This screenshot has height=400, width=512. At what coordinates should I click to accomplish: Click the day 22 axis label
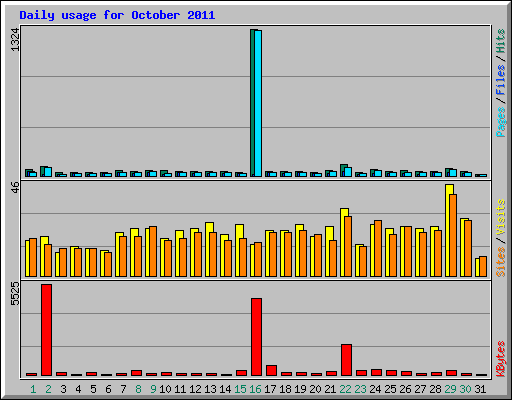tap(345, 389)
